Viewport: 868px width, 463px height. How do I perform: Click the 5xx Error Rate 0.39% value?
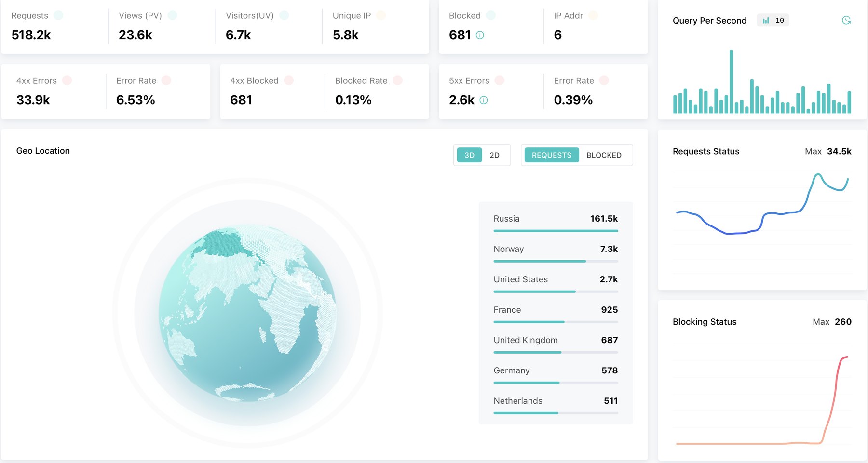(573, 100)
